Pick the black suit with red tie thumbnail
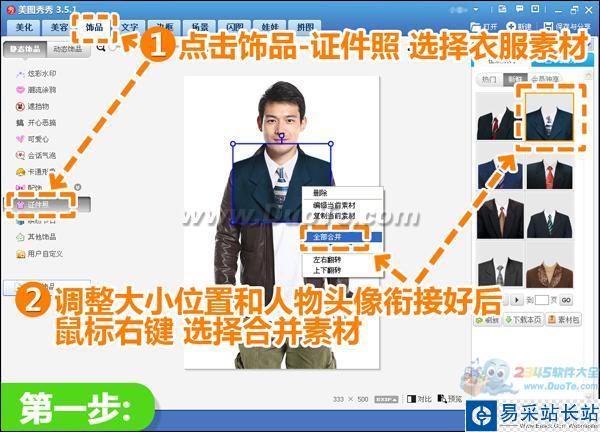Image resolution: width=600 pixels, height=432 pixels. coord(500,117)
